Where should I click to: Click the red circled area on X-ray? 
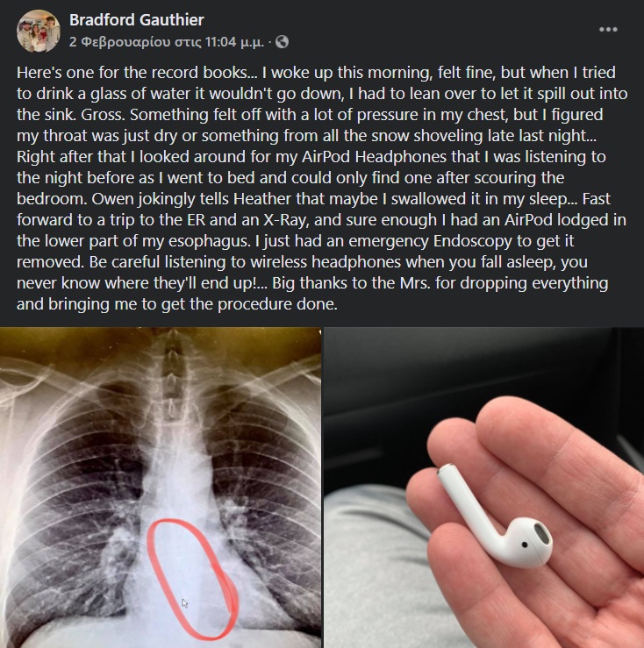tap(193, 579)
